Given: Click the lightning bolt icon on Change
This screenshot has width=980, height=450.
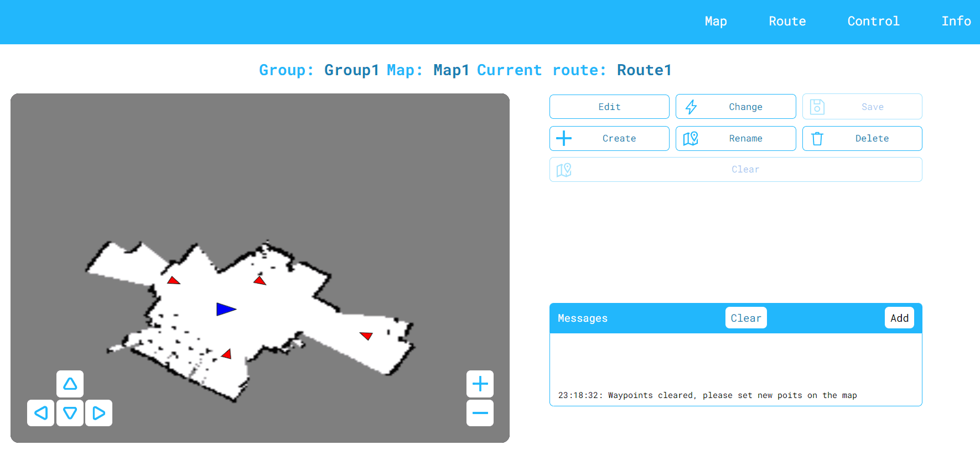Looking at the screenshot, I should click(x=691, y=107).
